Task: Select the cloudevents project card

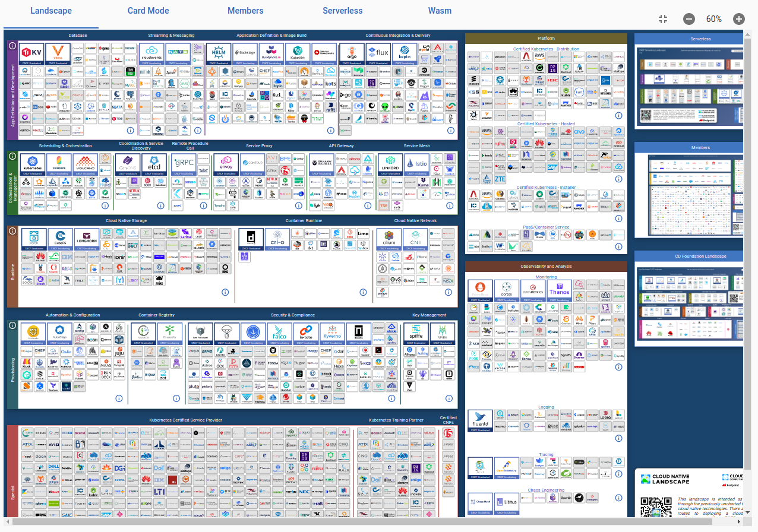Action: pyautogui.click(x=151, y=54)
